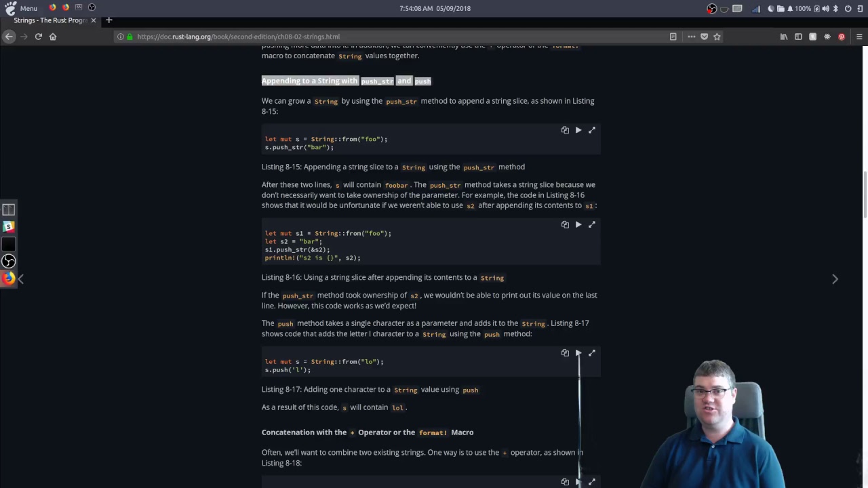The image size is (868, 488).
Task: Open the Firefox home page
Action: [53, 37]
